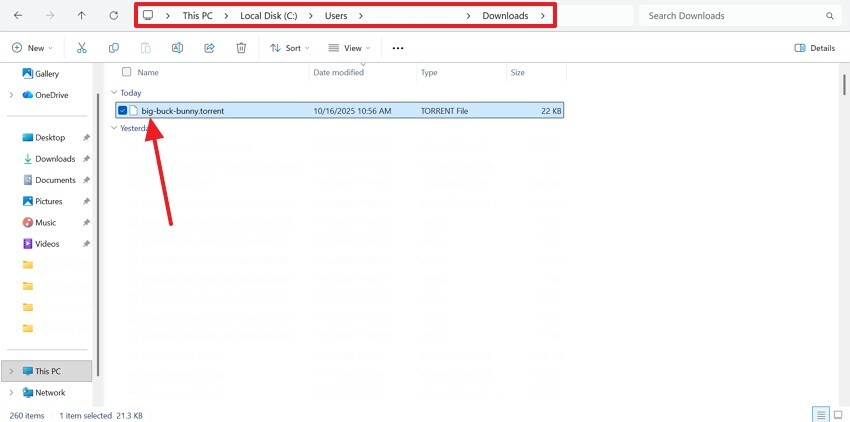
Task: Open the View dropdown menu
Action: [x=350, y=48]
